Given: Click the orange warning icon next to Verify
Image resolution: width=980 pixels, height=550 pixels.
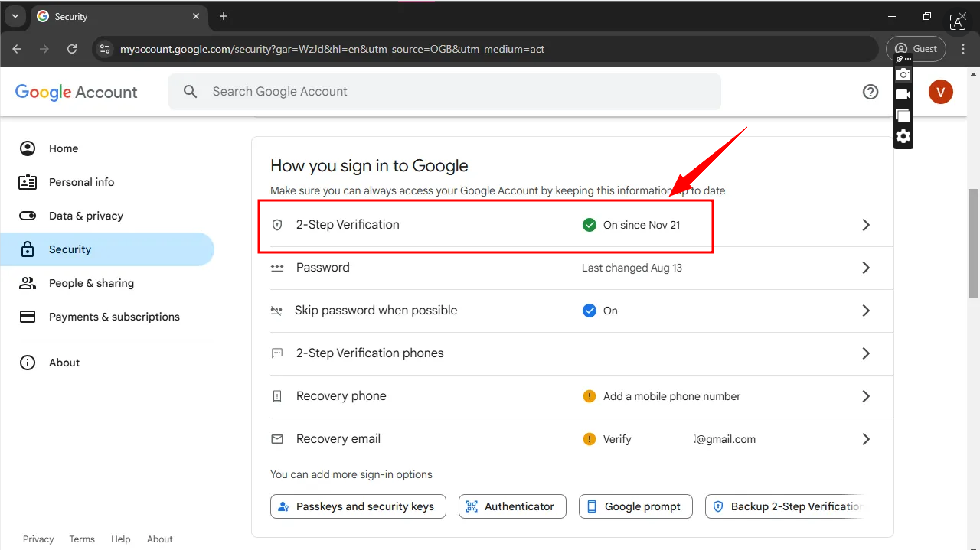Looking at the screenshot, I should 590,439.
